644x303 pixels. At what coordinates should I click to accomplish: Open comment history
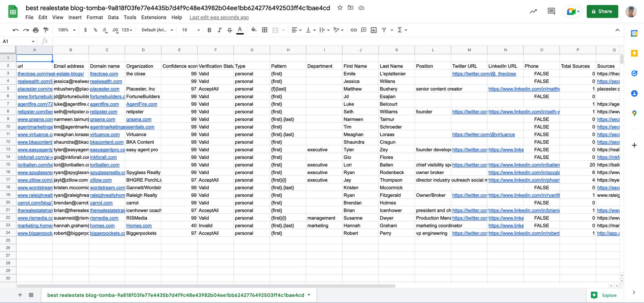tap(551, 11)
